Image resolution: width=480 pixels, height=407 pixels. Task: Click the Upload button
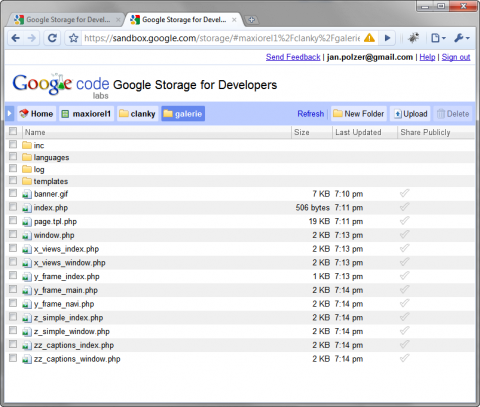pyautogui.click(x=411, y=114)
